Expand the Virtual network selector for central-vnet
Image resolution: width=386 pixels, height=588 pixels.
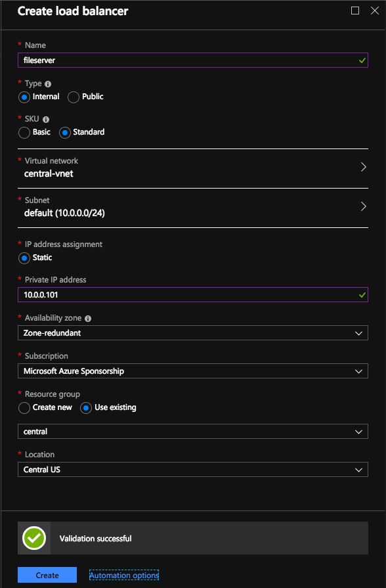[x=364, y=167]
